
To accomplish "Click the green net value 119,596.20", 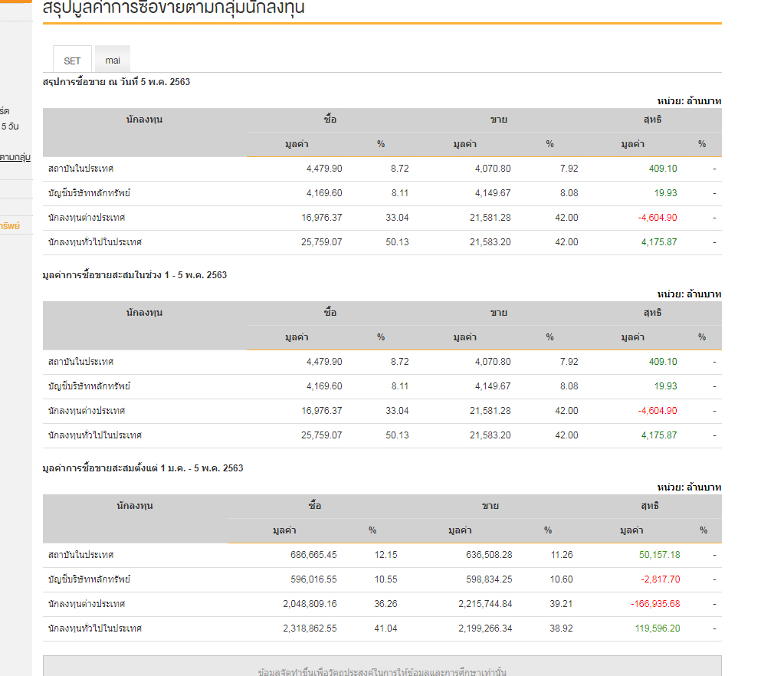I will coord(658,628).
